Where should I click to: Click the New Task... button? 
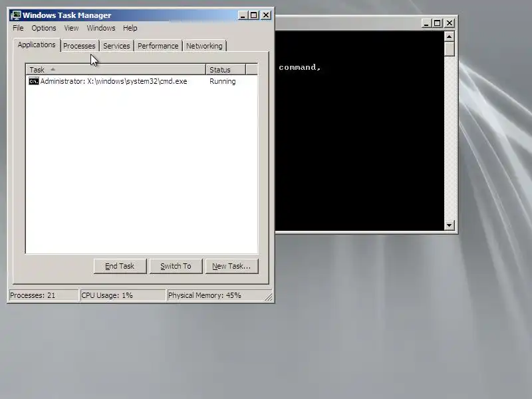(231, 266)
